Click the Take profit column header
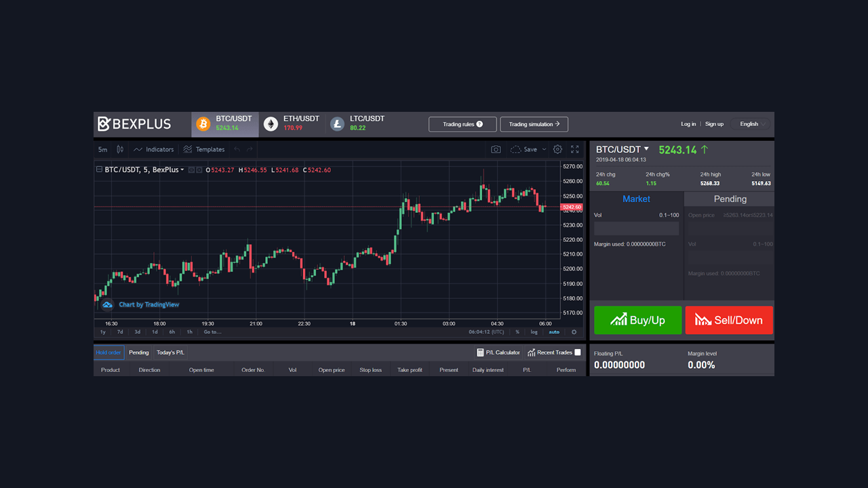The image size is (868, 488). click(x=410, y=370)
